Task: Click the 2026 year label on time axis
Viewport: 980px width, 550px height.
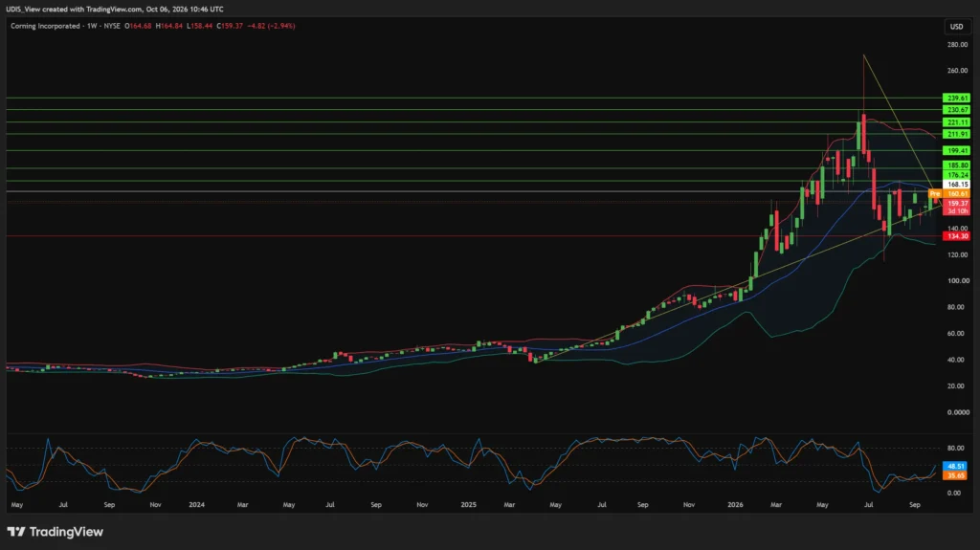Action: pyautogui.click(x=736, y=505)
